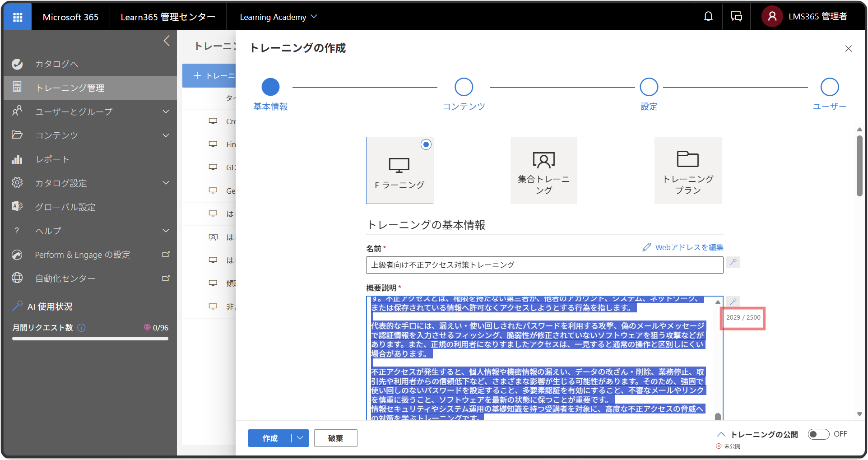This screenshot has width=868, height=460.
Task: Collapse the left navigation sidebar
Action: click(167, 41)
